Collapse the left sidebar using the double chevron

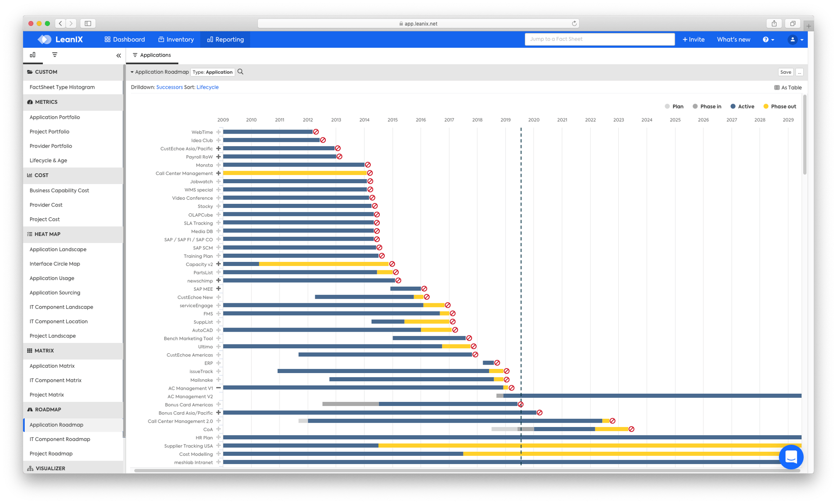click(x=118, y=55)
